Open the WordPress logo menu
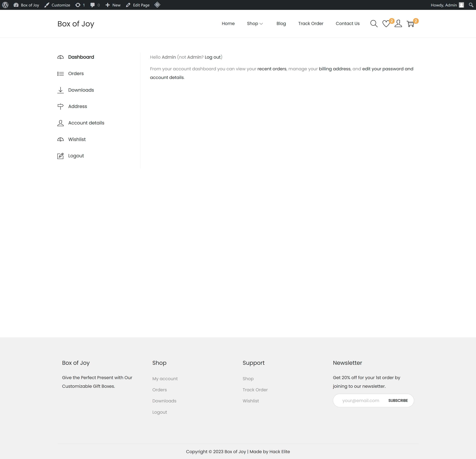The image size is (476, 459). coord(5,5)
